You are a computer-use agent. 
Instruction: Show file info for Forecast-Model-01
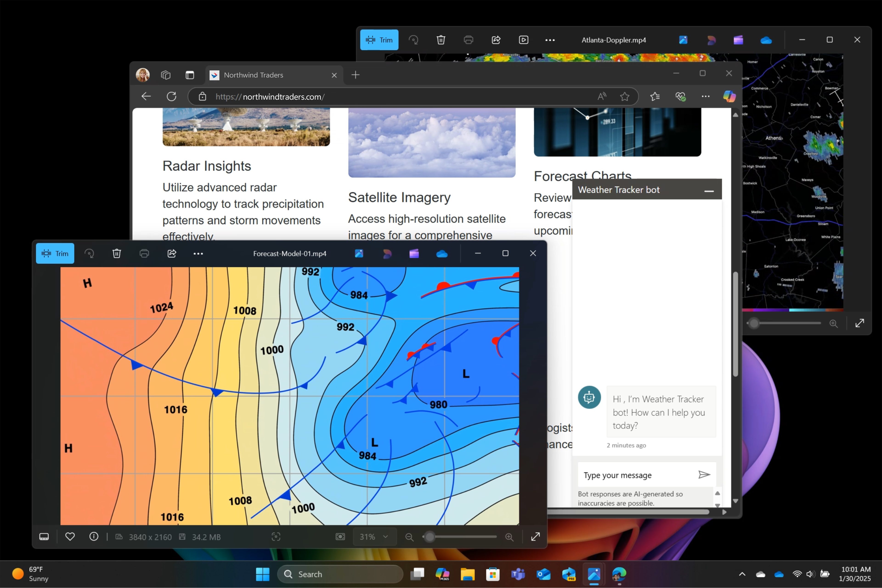point(94,537)
